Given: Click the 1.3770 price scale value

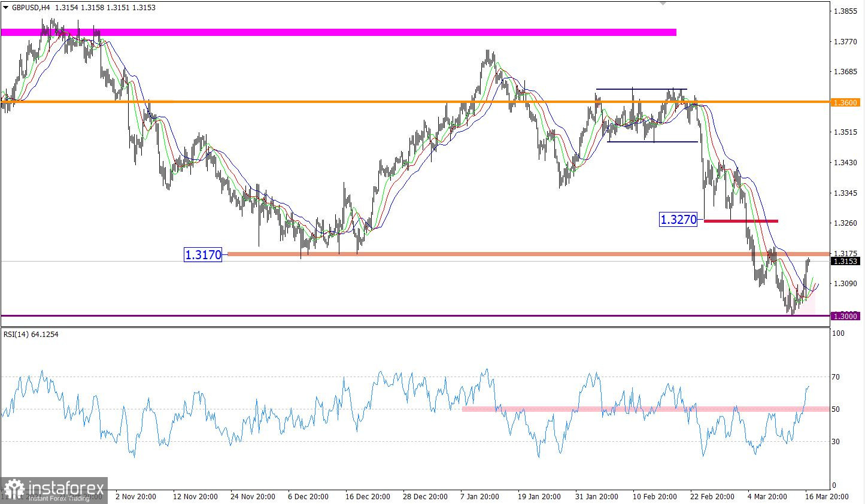Looking at the screenshot, I should (847, 42).
